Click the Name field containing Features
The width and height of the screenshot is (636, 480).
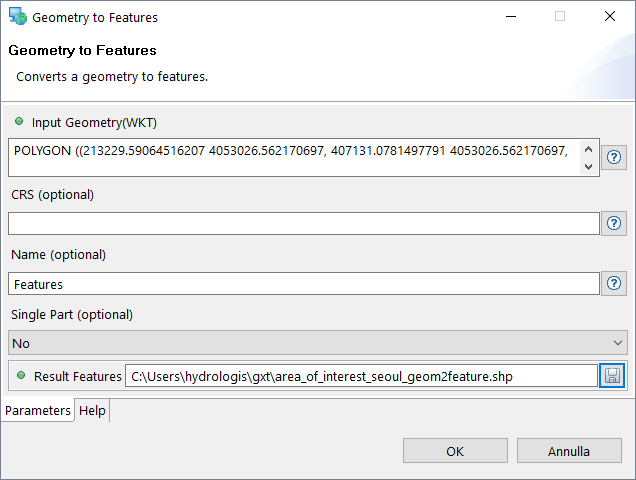(303, 284)
